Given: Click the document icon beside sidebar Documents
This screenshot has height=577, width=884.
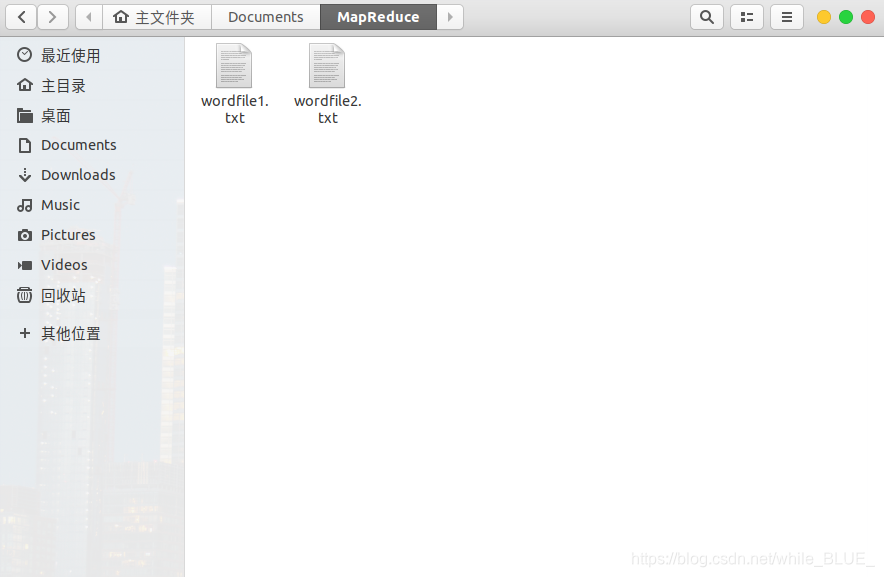Looking at the screenshot, I should pyautogui.click(x=24, y=146).
